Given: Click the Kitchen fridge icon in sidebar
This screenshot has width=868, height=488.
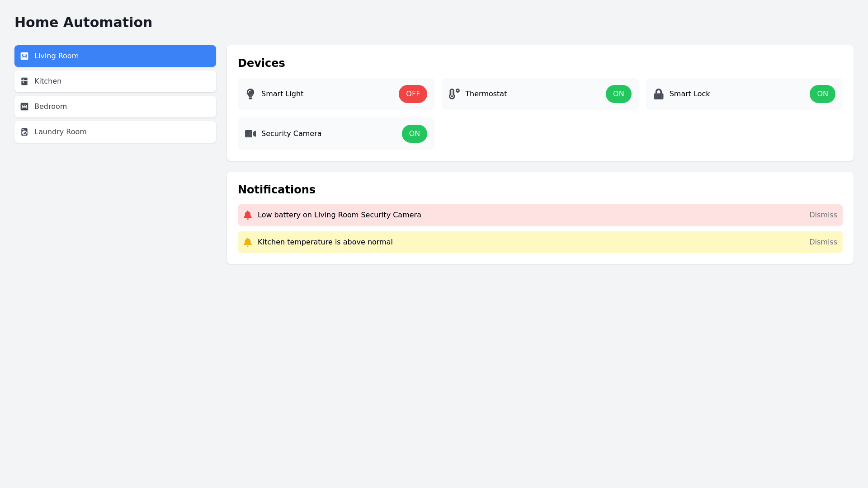Looking at the screenshot, I should pos(24,81).
